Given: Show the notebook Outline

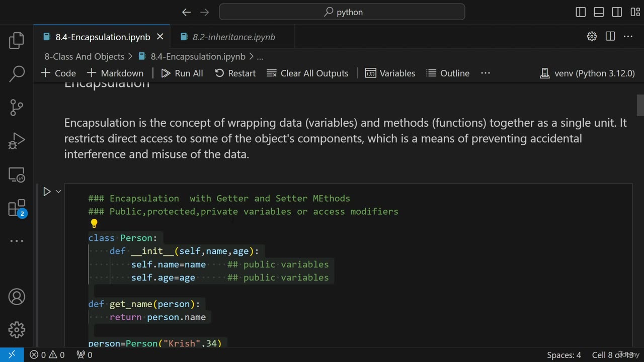Looking at the screenshot, I should (x=448, y=73).
